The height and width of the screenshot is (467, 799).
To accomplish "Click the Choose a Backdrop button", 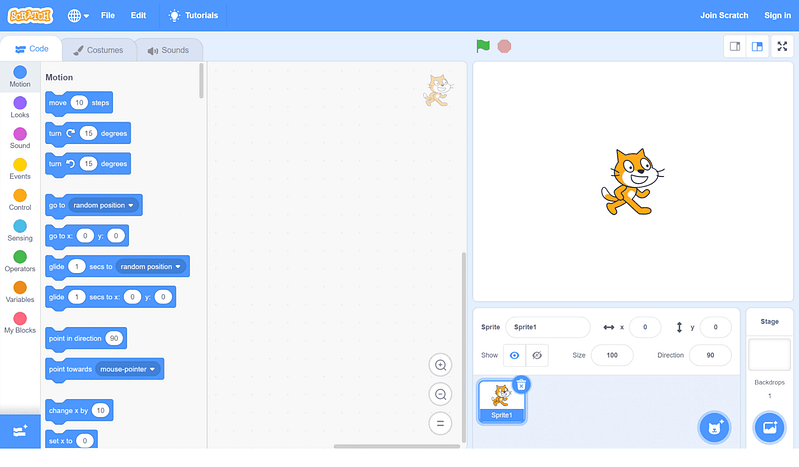I will click(769, 427).
